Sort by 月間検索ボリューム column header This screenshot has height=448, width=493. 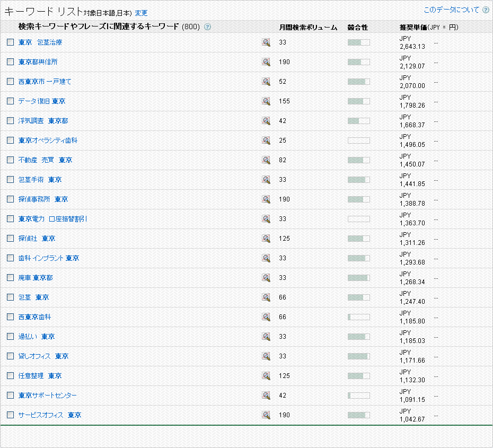[308, 27]
